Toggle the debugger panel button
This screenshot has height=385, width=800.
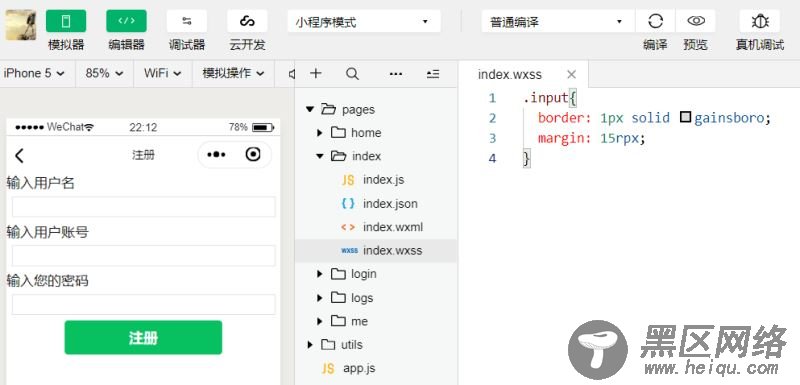187,21
